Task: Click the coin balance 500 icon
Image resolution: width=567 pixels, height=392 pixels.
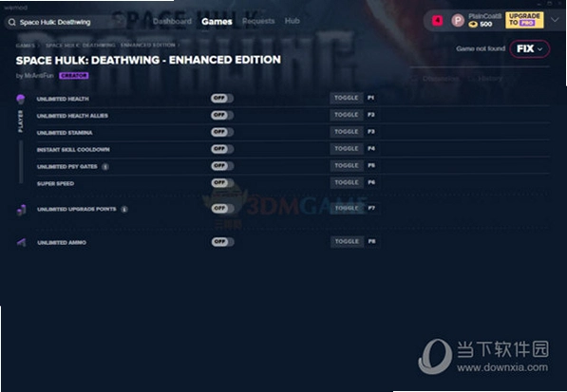Action: point(473,25)
